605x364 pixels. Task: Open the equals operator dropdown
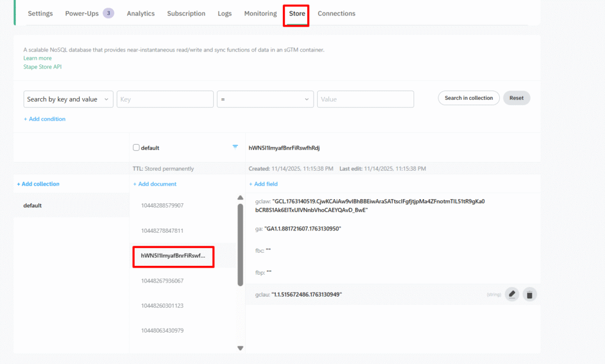pos(265,99)
